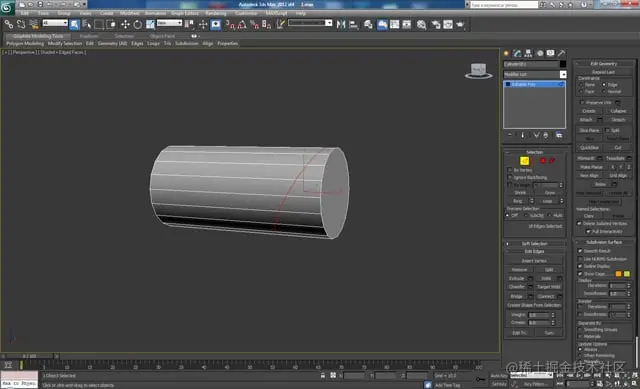Toggle the Graphite Modeling Tools ribbon icon
Viewport: 640px width, 389px height.
(x=382, y=25)
